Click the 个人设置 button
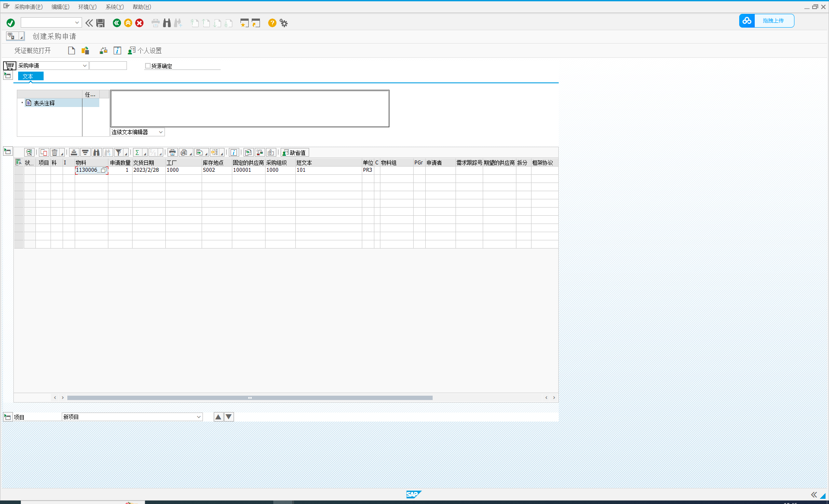This screenshot has width=829, height=504. [145, 50]
